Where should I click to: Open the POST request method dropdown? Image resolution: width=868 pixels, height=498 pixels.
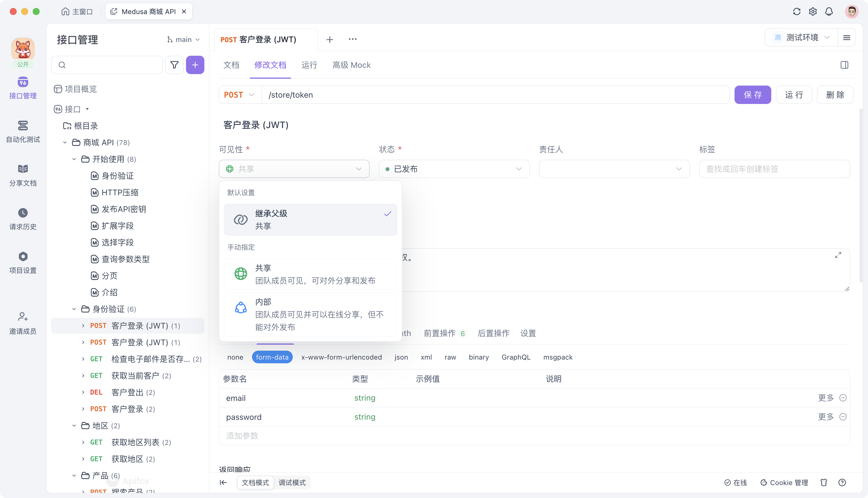(x=240, y=95)
